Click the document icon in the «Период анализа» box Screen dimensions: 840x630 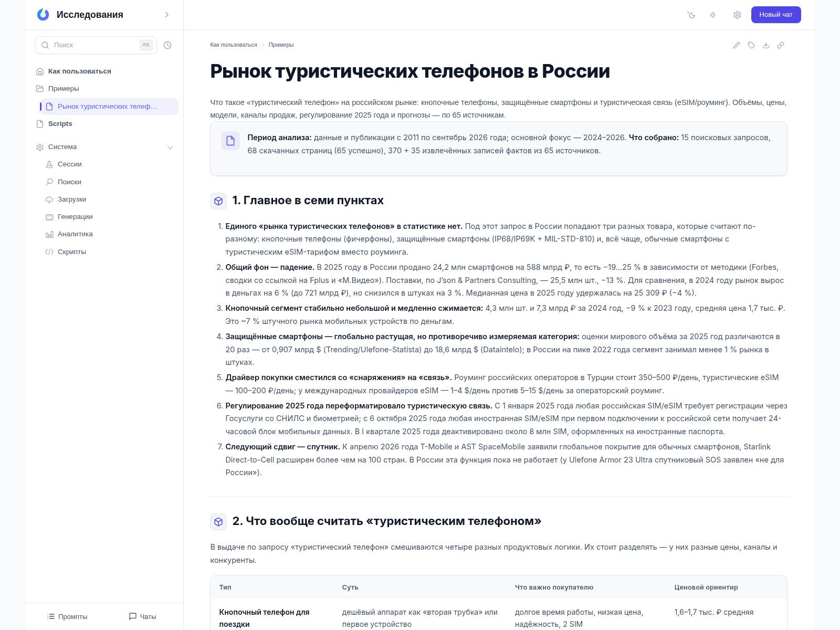230,141
